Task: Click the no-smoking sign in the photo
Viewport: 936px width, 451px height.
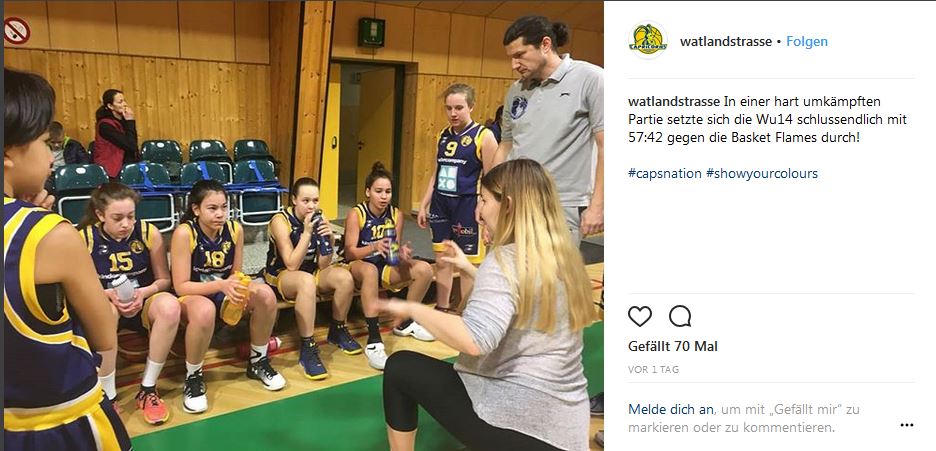Action: pos(17,30)
